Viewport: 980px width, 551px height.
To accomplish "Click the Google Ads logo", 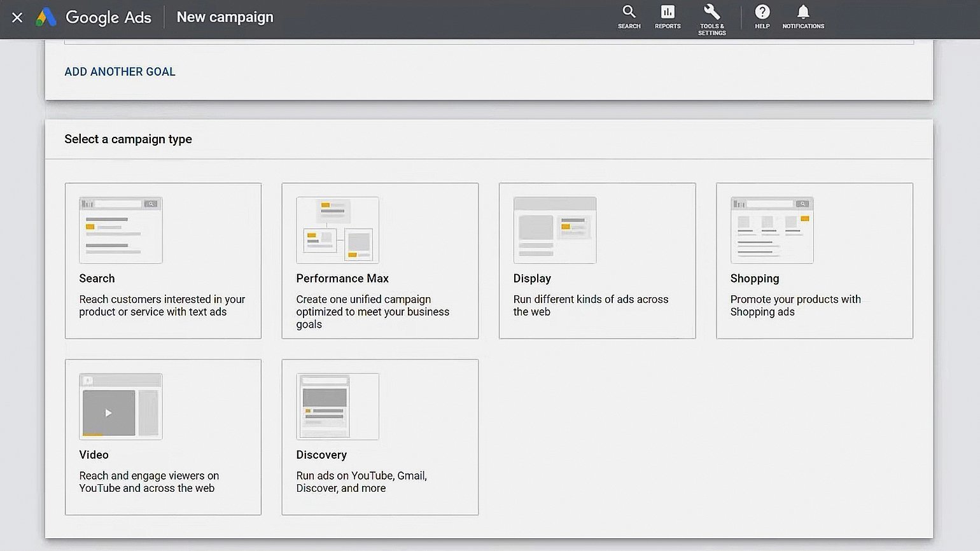I will tap(94, 17).
